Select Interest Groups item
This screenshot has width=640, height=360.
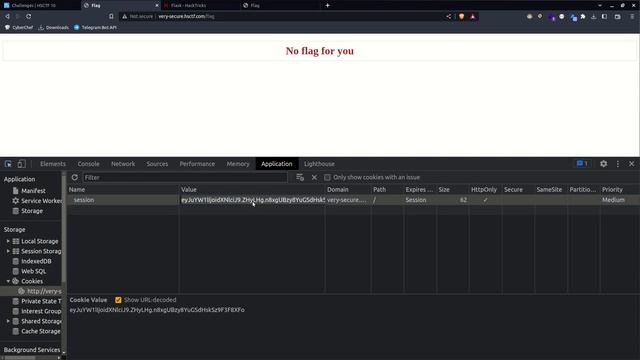[x=37, y=311]
